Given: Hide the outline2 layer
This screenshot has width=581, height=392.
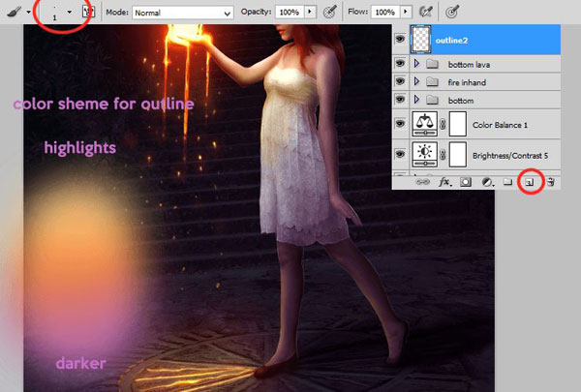Looking at the screenshot, I should (x=400, y=39).
